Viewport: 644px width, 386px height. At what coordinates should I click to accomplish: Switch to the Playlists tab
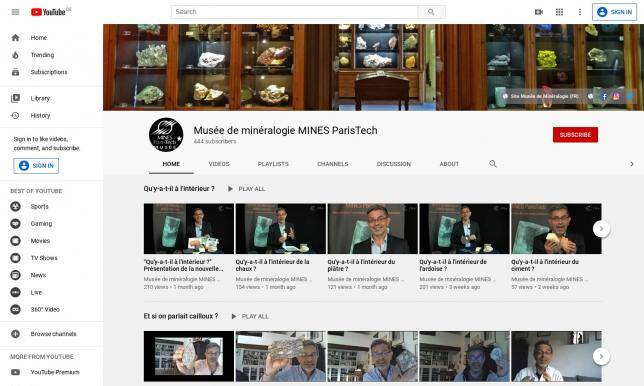click(273, 164)
